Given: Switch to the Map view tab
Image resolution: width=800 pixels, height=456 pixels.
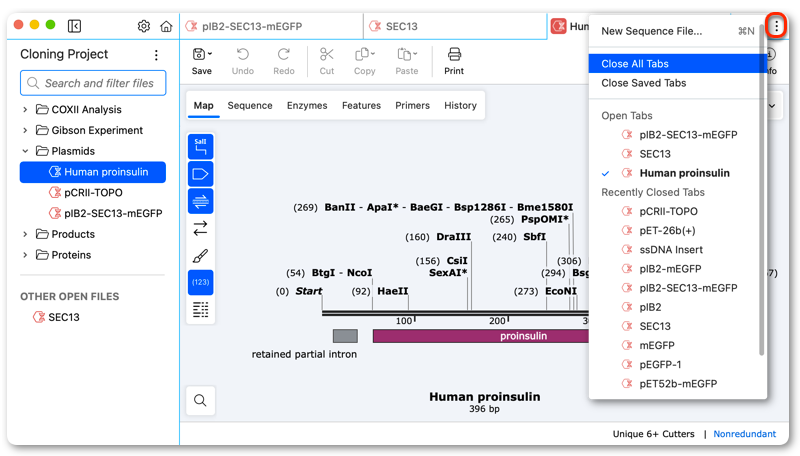Looking at the screenshot, I should point(204,106).
